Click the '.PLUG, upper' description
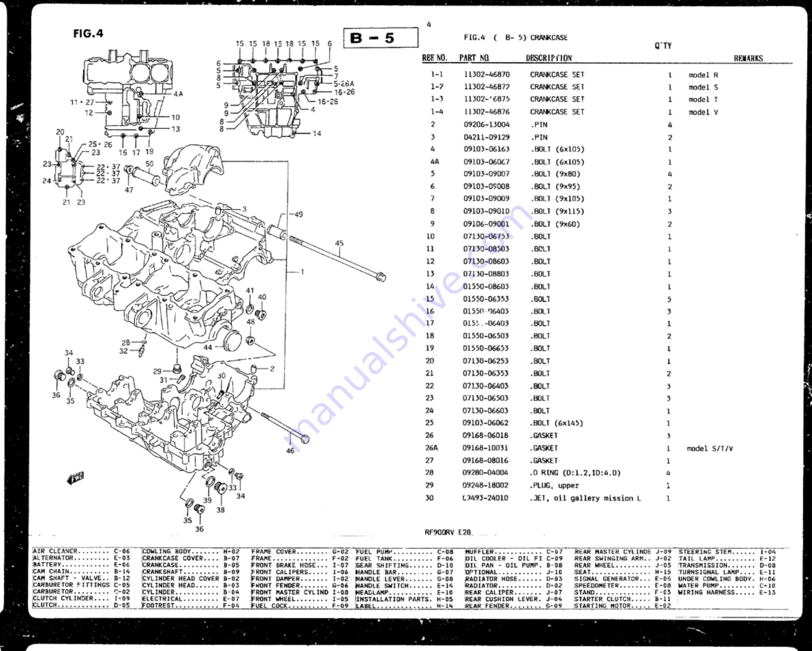The image size is (812, 651). [554, 485]
